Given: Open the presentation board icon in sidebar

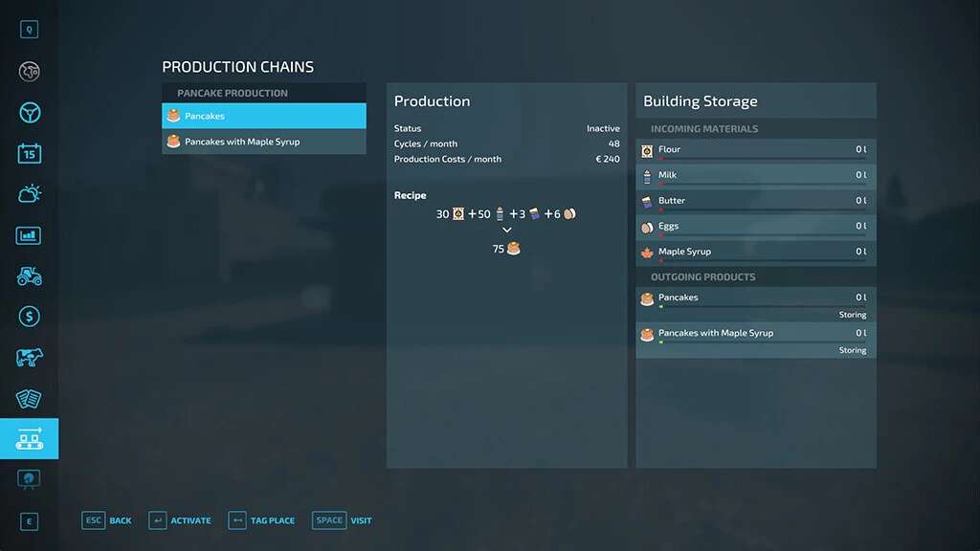Looking at the screenshot, I should [x=29, y=478].
